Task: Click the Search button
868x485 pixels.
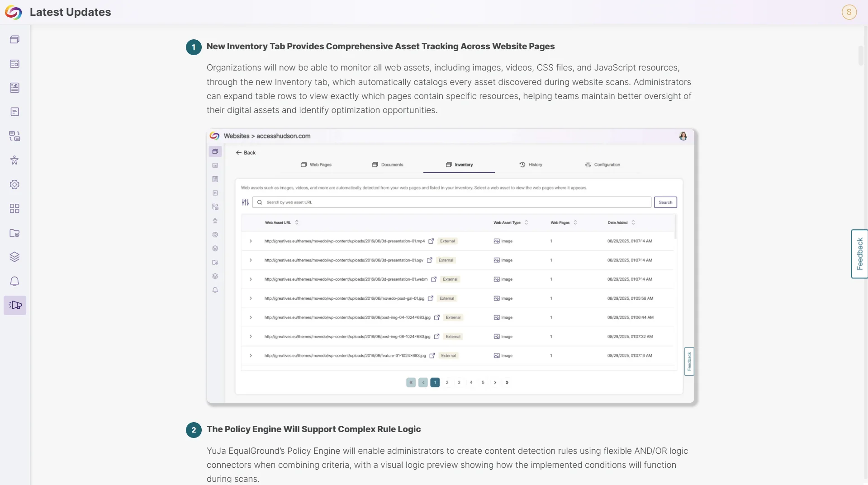Action: tap(665, 202)
